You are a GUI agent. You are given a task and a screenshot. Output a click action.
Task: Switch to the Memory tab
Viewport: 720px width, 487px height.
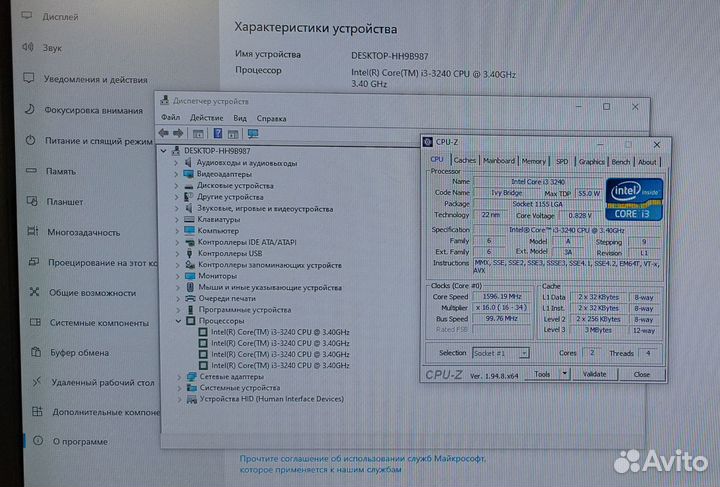tap(534, 161)
